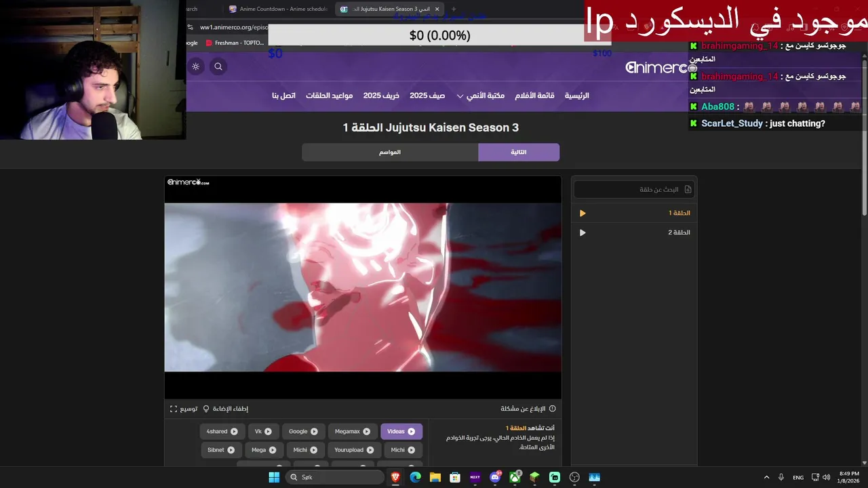Switch the ENG input language indicator
868x488 pixels.
click(798, 477)
